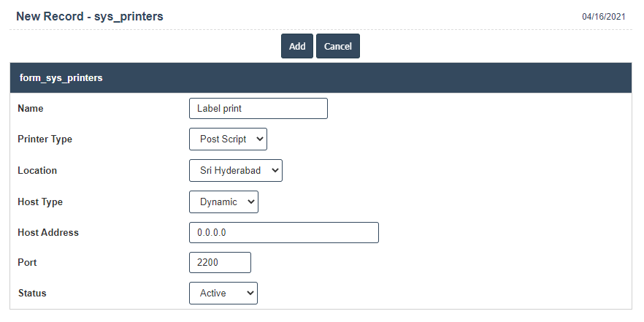The width and height of the screenshot is (644, 322).
Task: Click the Location label text
Action: [37, 171]
